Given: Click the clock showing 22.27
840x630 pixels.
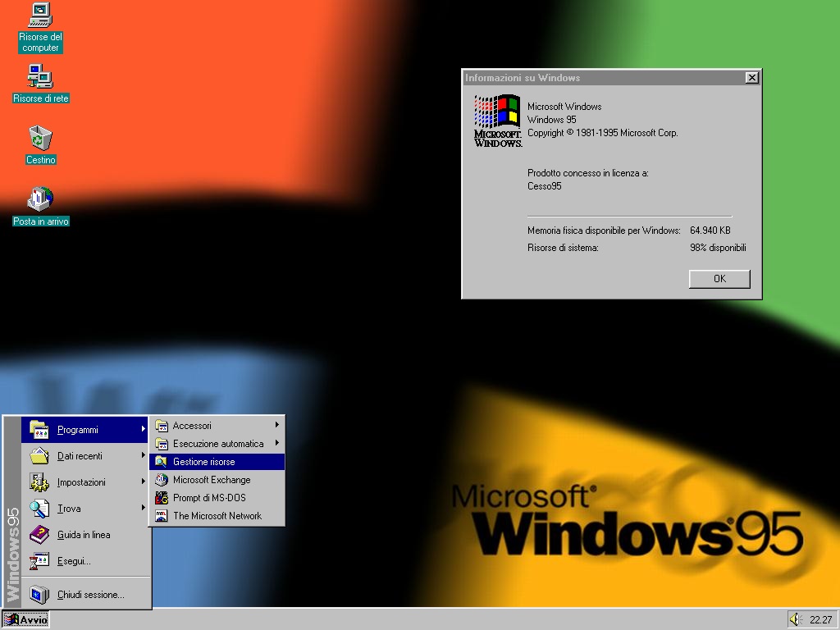Looking at the screenshot, I should pyautogui.click(x=823, y=619).
